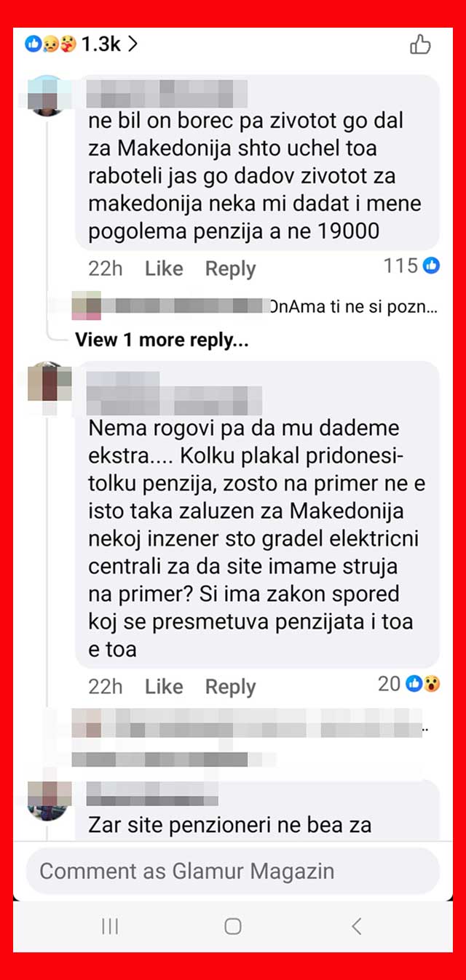The image size is (466, 980).
Task: Tap the first commenter's profile picture
Action: (x=45, y=96)
